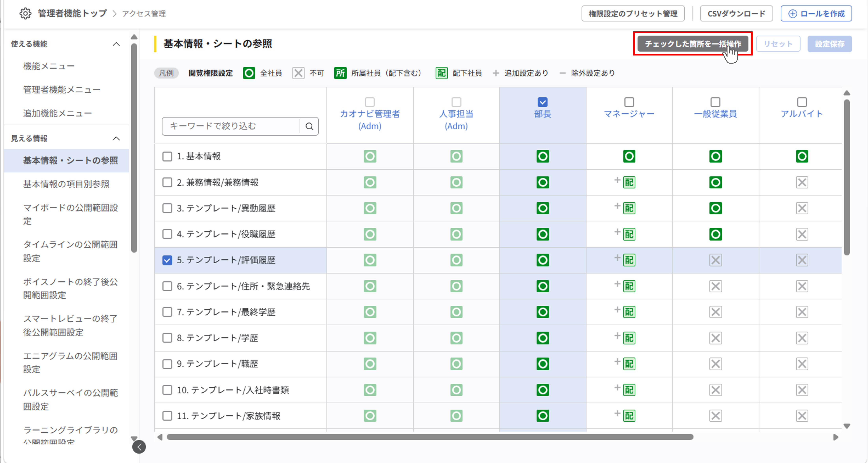The image size is (868, 463).
Task: Uncheck the 5. テンプレート/評価履歴 checkbox
Action: [167, 260]
